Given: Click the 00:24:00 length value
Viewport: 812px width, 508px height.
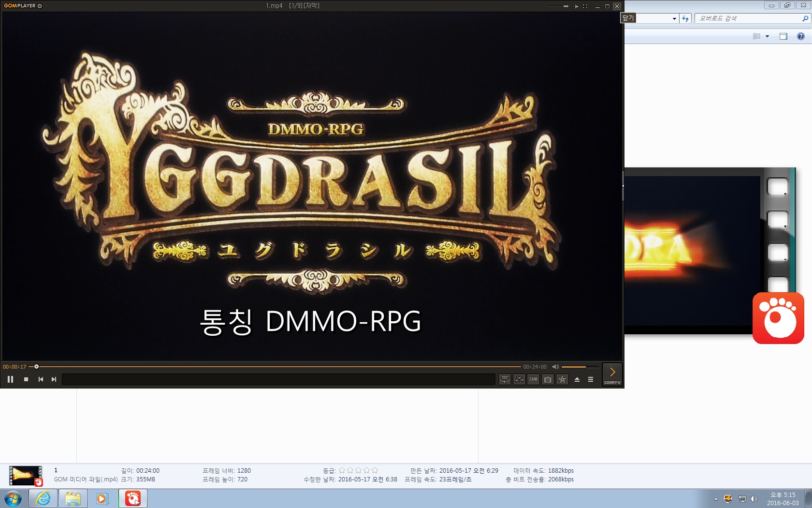Looking at the screenshot, I should (148, 471).
